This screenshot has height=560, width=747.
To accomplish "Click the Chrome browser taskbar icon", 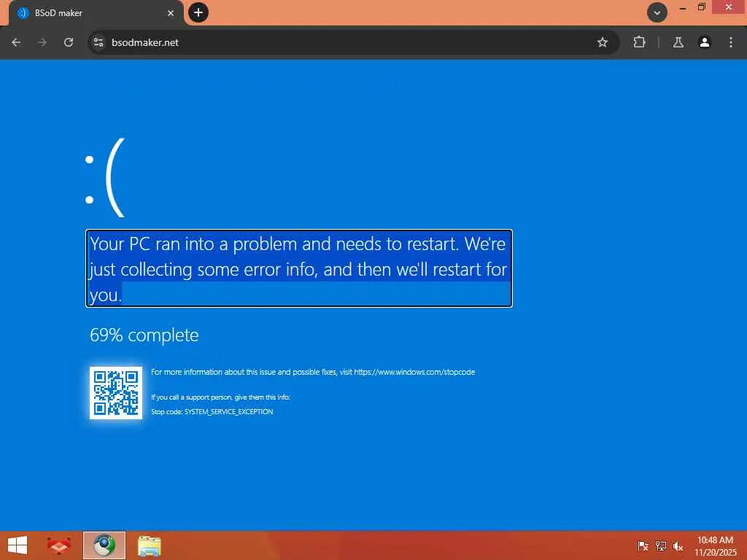I will pyautogui.click(x=104, y=545).
